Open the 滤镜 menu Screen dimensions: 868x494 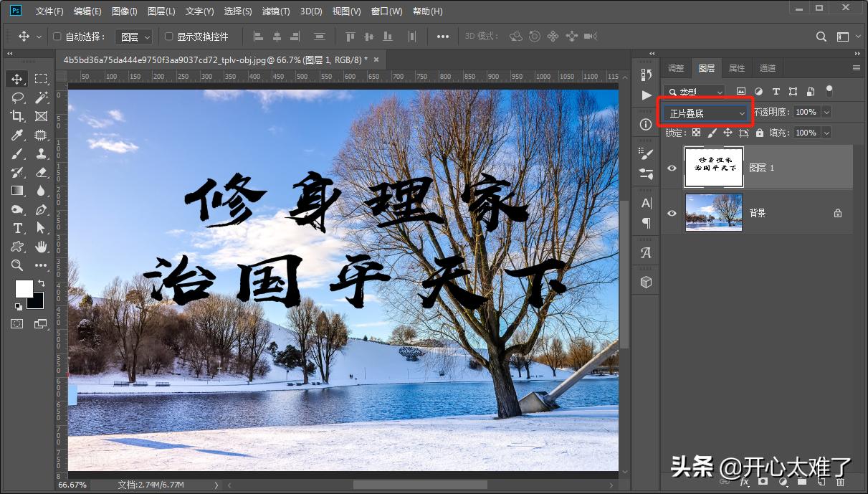pos(276,11)
